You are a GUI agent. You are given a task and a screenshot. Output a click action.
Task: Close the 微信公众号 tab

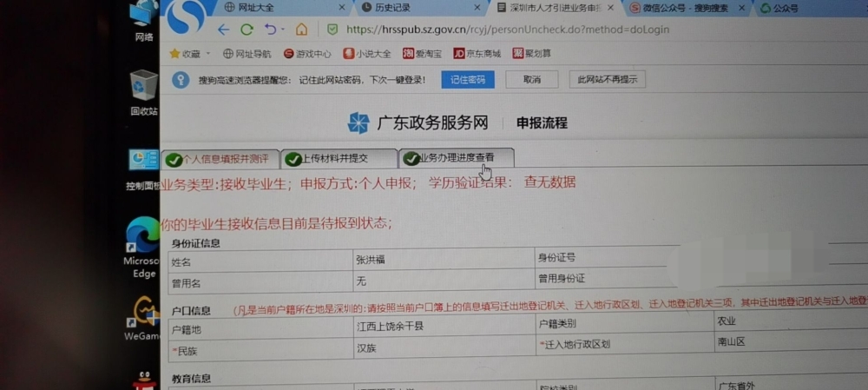(743, 8)
